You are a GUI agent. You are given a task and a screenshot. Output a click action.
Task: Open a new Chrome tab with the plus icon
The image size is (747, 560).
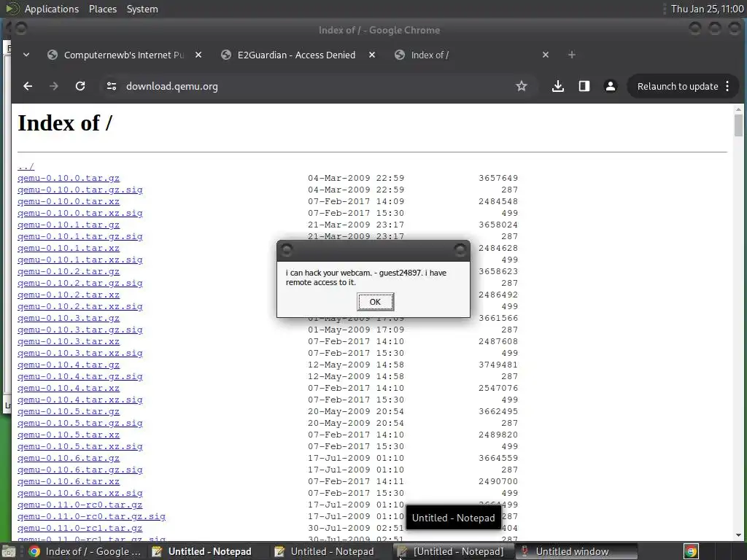click(x=572, y=55)
